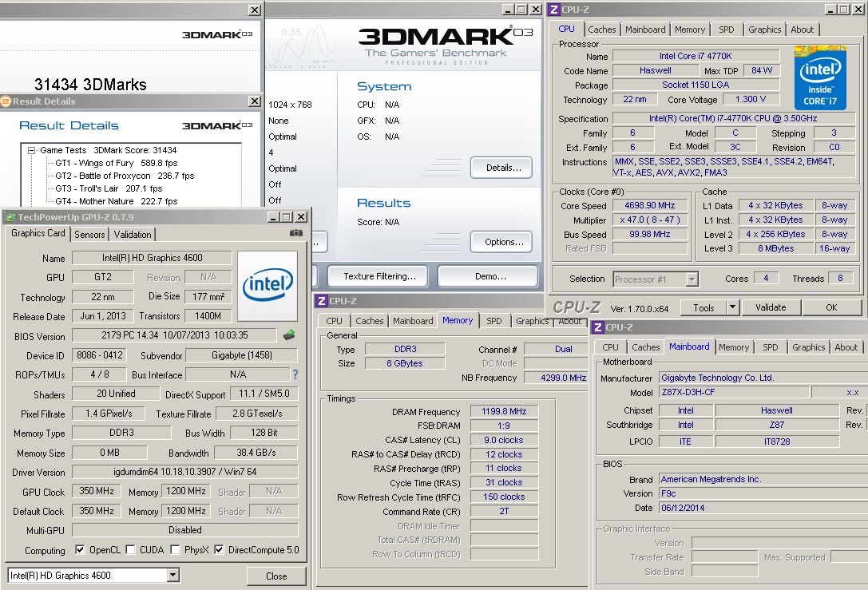This screenshot has width=868, height=590.
Task: Open the Intel HD Graphics 4600 device dropdown
Action: (172, 575)
